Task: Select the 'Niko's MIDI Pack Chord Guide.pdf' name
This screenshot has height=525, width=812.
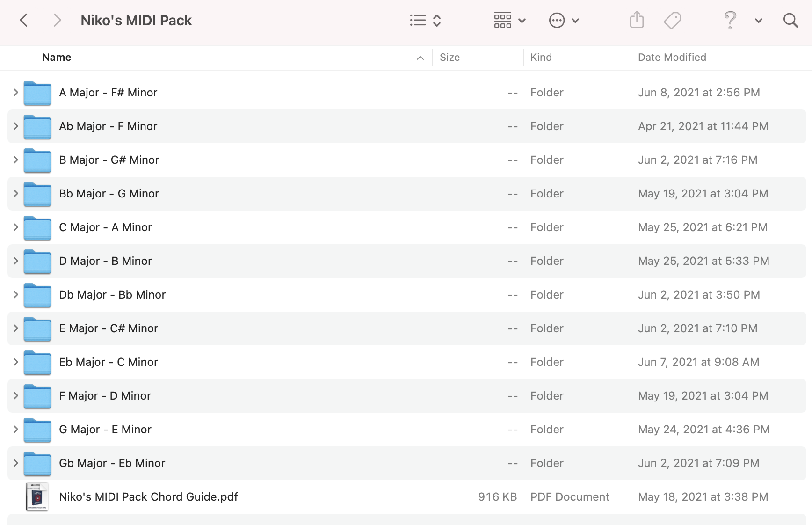Action: [x=148, y=497]
